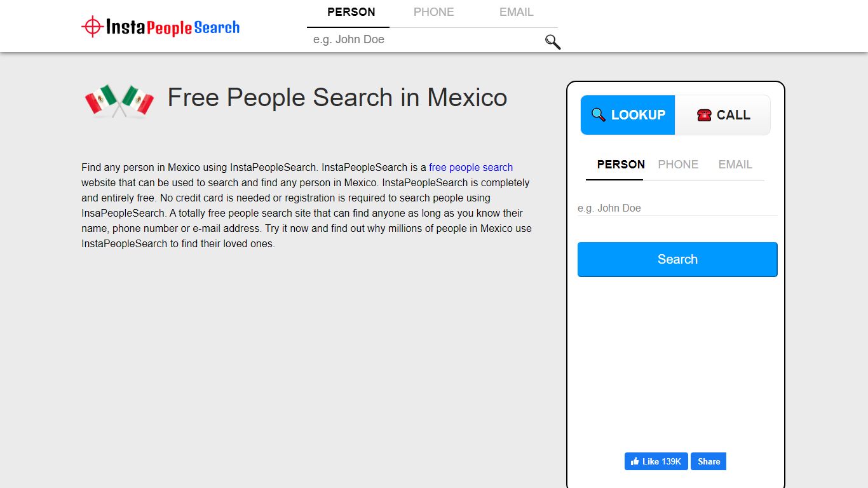The image size is (868, 488).
Task: Click the Facebook Share button
Action: [x=709, y=461]
